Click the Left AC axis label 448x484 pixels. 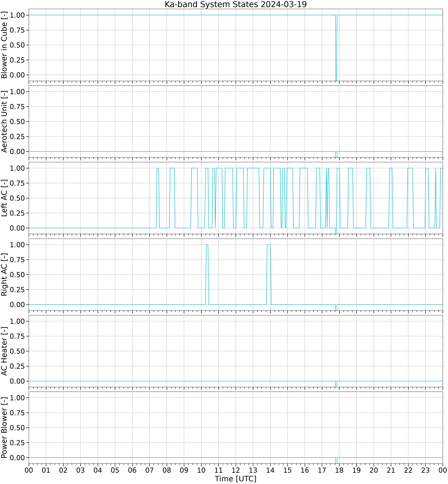[4, 198]
